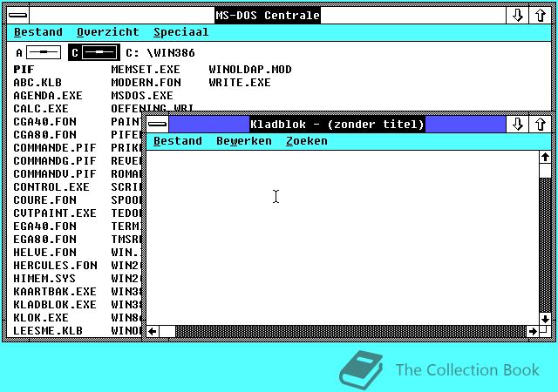Viewport: 558px width, 392px height.
Task: Select CVTPAINT.EXE file
Action: (x=55, y=213)
